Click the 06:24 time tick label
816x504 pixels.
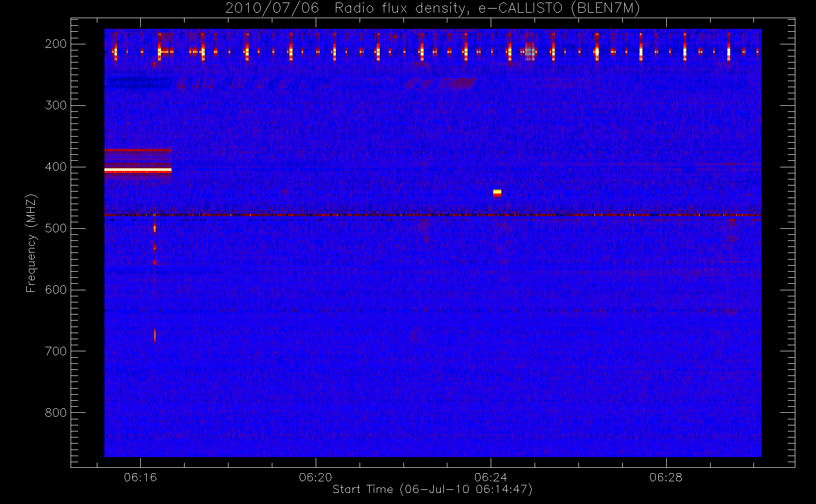pos(491,477)
